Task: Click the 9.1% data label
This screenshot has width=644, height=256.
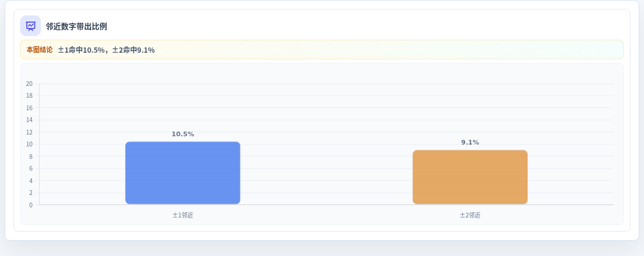Action: pyautogui.click(x=470, y=143)
